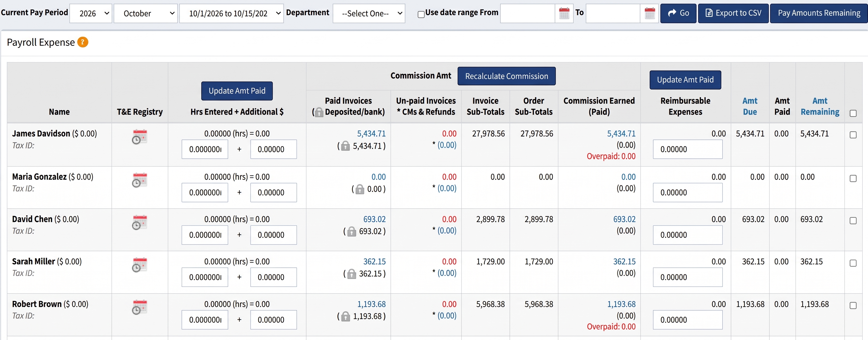Screen dimensions: 868x340
Task: Open T&E Registry for Maria Gonzalez
Action: pyautogui.click(x=139, y=180)
